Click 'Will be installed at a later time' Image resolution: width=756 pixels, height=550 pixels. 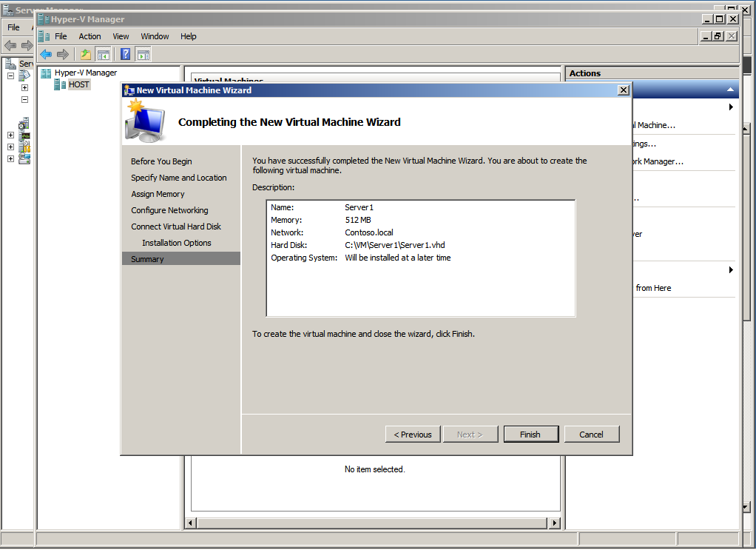398,258
